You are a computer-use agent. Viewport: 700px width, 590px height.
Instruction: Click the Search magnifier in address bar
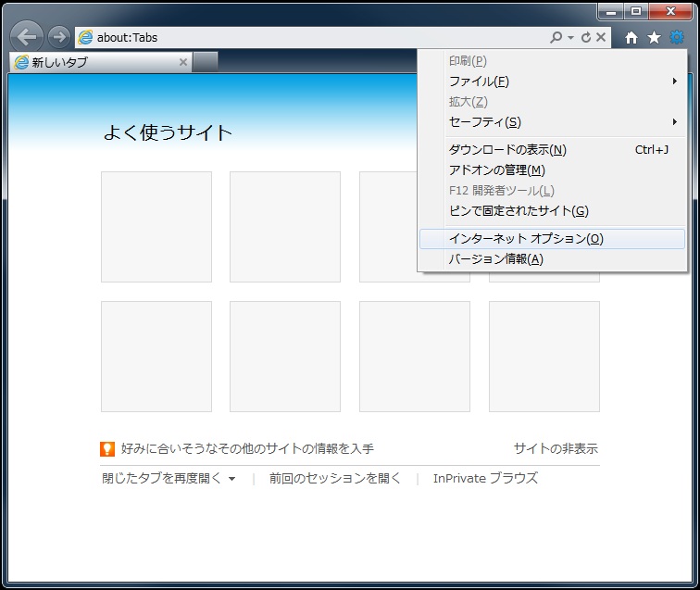556,37
